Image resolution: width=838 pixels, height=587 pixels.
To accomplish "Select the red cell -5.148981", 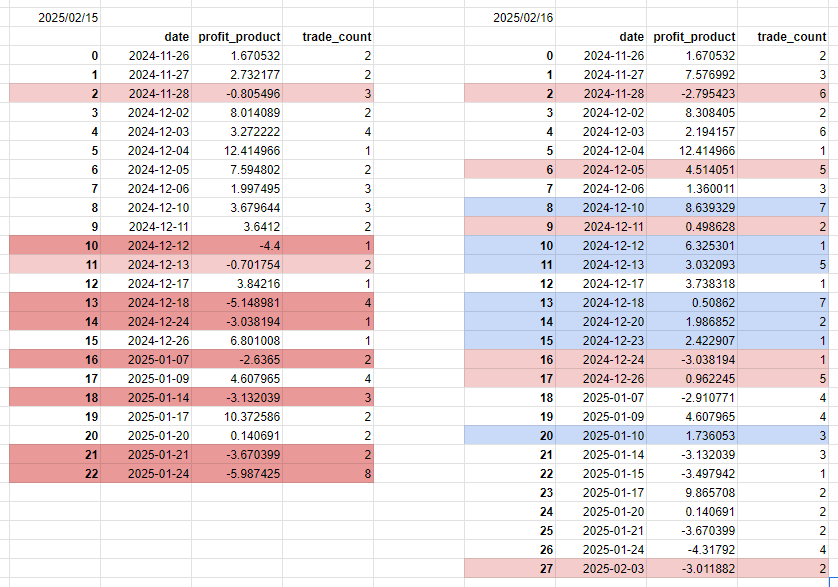I will click(x=237, y=303).
